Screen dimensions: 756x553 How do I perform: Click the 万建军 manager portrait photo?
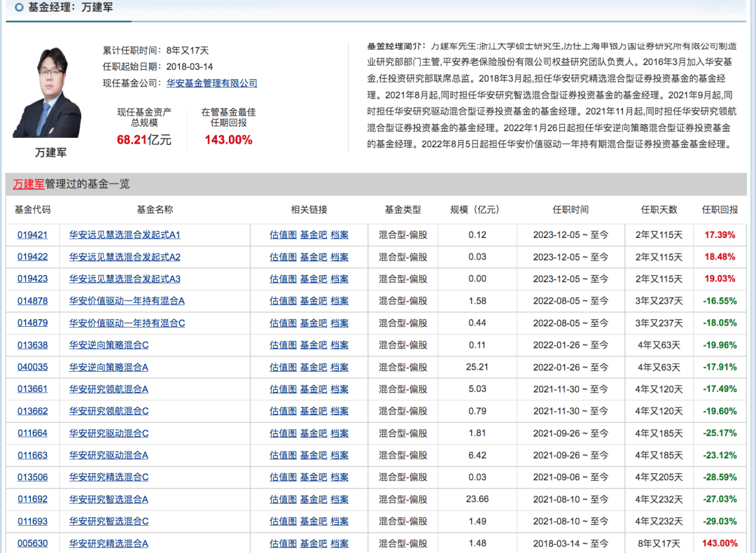47,92
